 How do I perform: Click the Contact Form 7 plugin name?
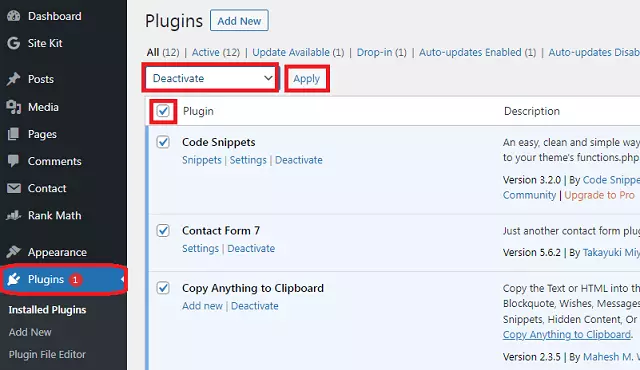[x=221, y=230]
